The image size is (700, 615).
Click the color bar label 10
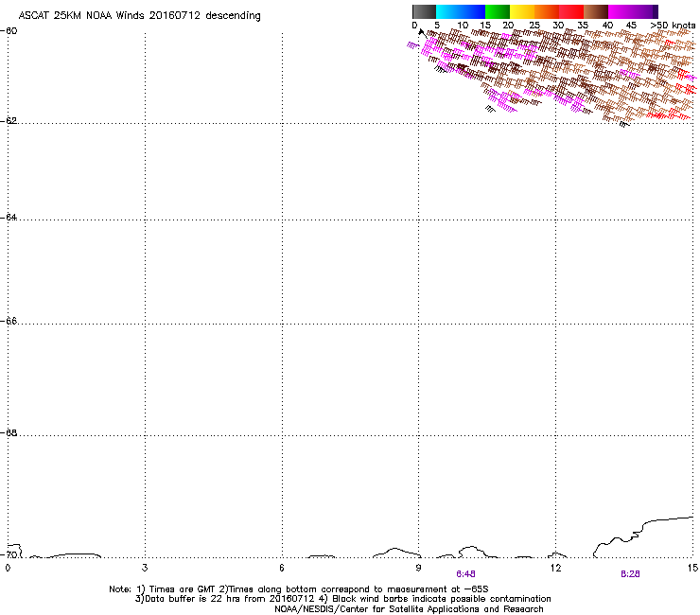tap(463, 25)
